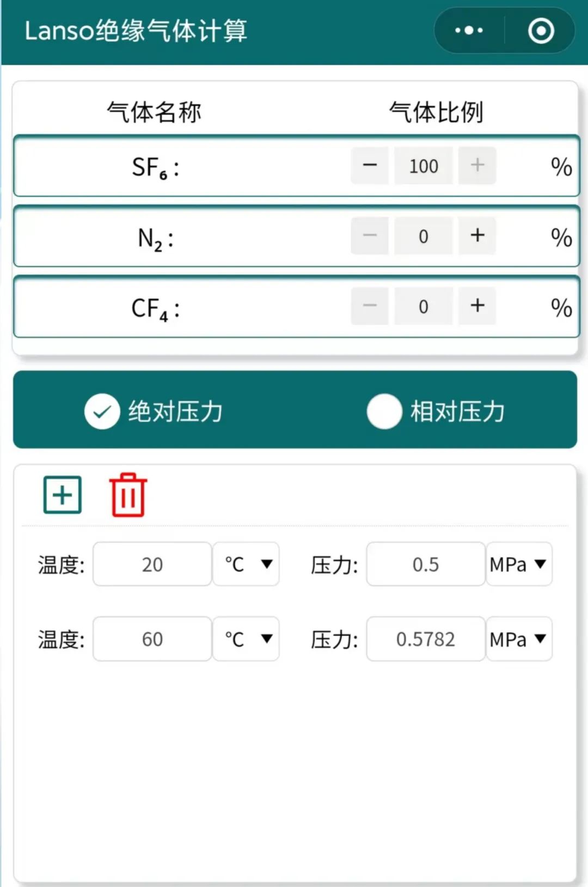588x887 pixels.
Task: Click the N2 gas row label
Action: click(x=154, y=237)
